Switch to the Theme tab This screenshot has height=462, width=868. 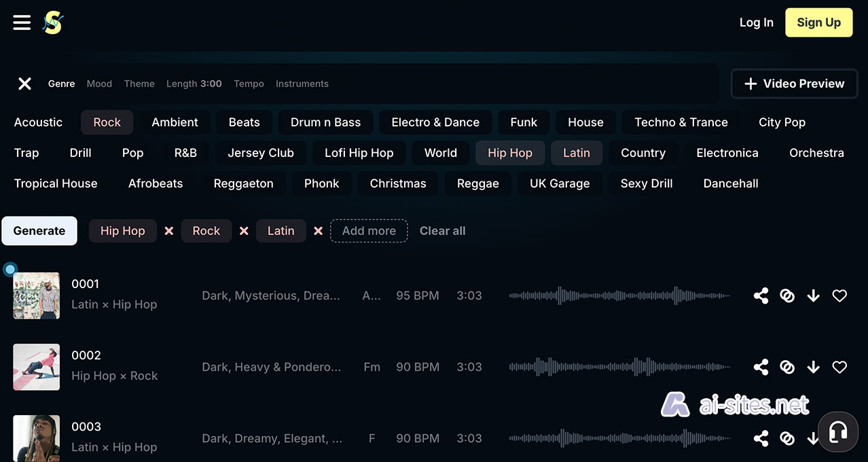click(139, 84)
